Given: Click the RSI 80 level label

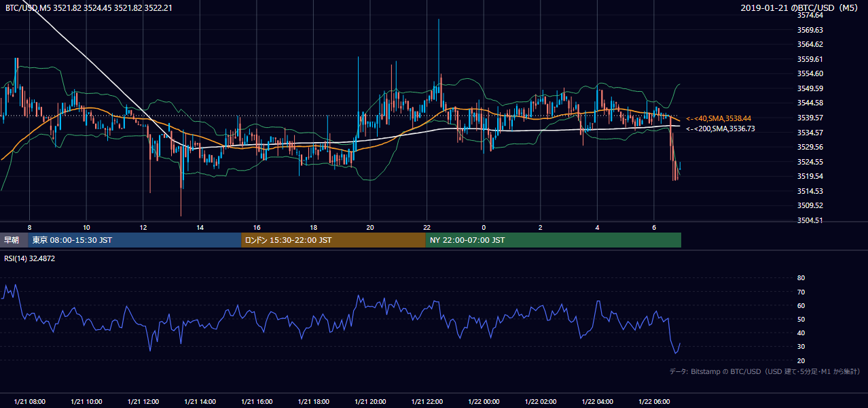Looking at the screenshot, I should 801,278.
